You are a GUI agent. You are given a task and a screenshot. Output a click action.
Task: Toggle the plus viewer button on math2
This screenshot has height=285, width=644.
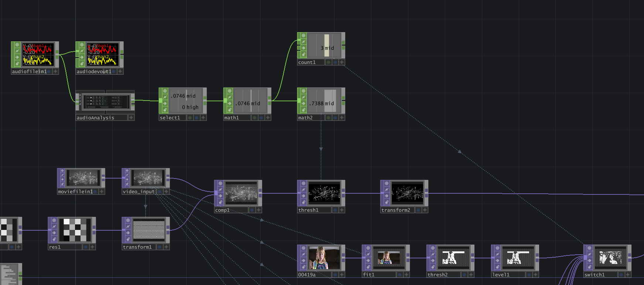[342, 118]
